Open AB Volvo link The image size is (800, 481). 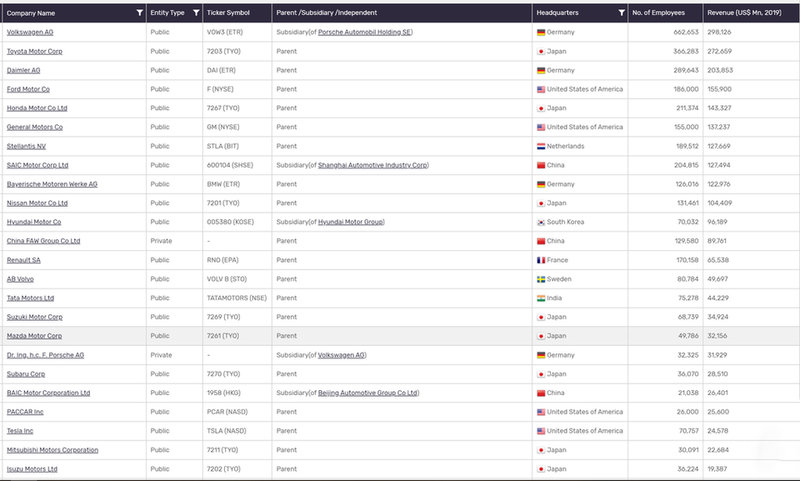(x=20, y=279)
